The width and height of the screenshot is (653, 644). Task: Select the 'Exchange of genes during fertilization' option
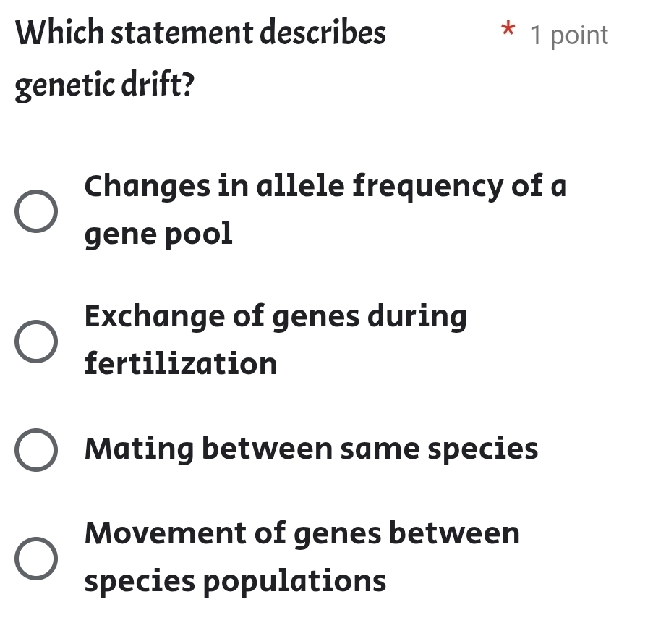35,340
